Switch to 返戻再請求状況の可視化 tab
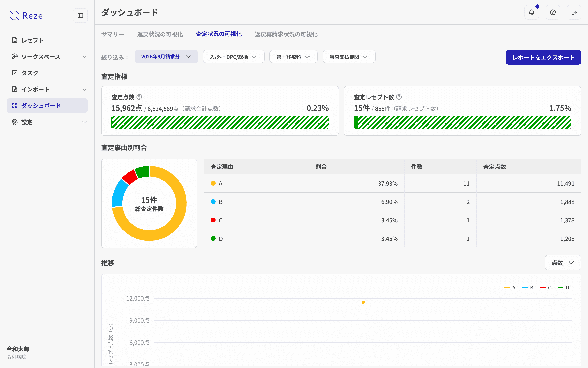The image size is (588, 368). pyautogui.click(x=286, y=34)
